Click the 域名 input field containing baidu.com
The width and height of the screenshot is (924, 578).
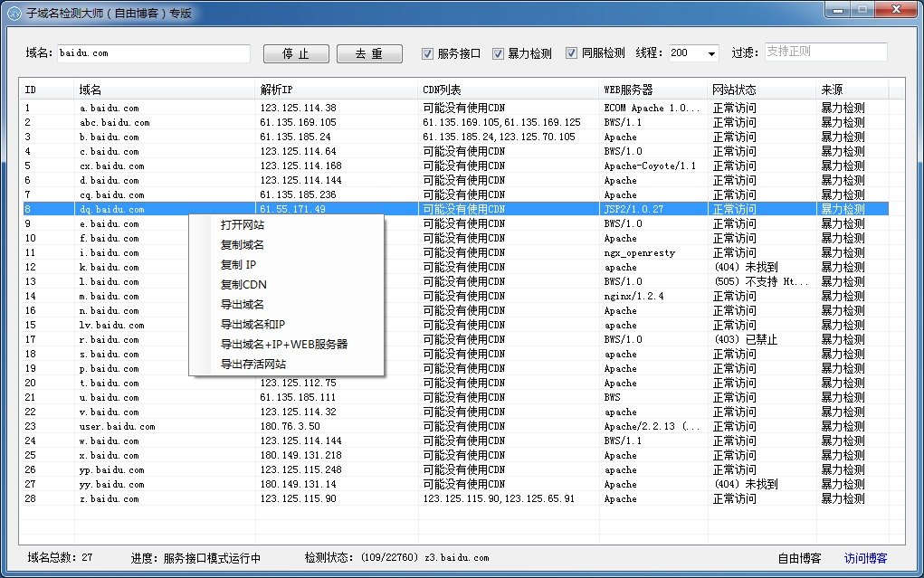154,53
